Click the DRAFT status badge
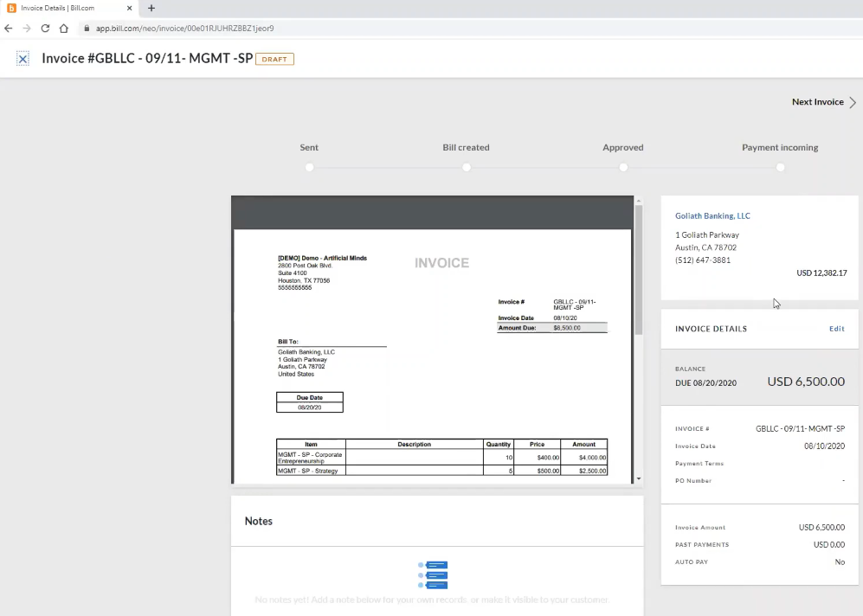The image size is (863, 616). (x=274, y=59)
